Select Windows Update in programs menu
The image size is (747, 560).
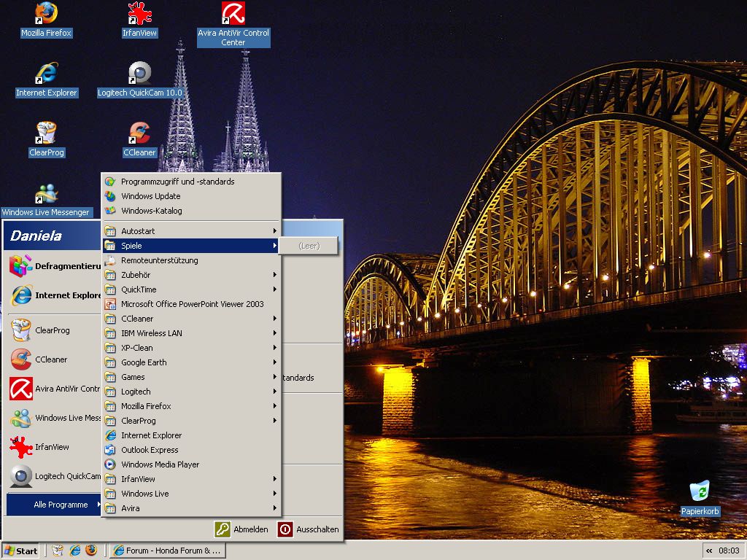(150, 196)
